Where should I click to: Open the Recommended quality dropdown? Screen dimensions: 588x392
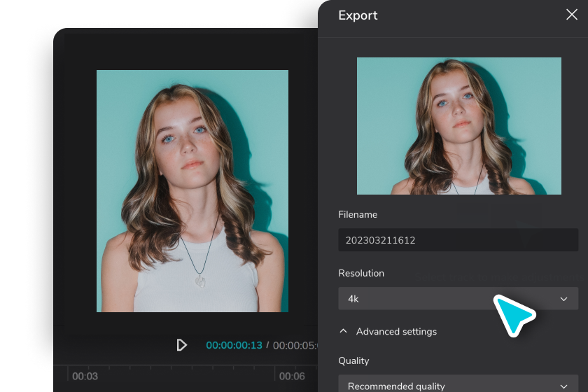point(458,384)
